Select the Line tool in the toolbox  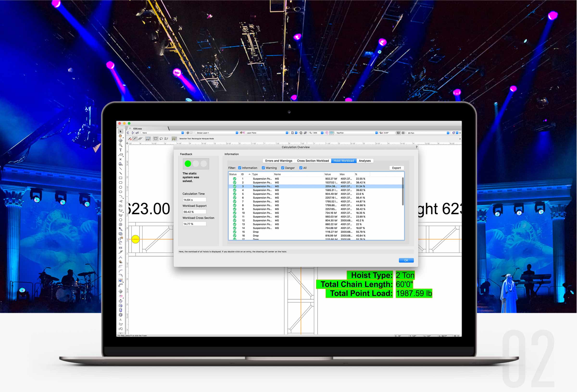pyautogui.click(x=120, y=169)
